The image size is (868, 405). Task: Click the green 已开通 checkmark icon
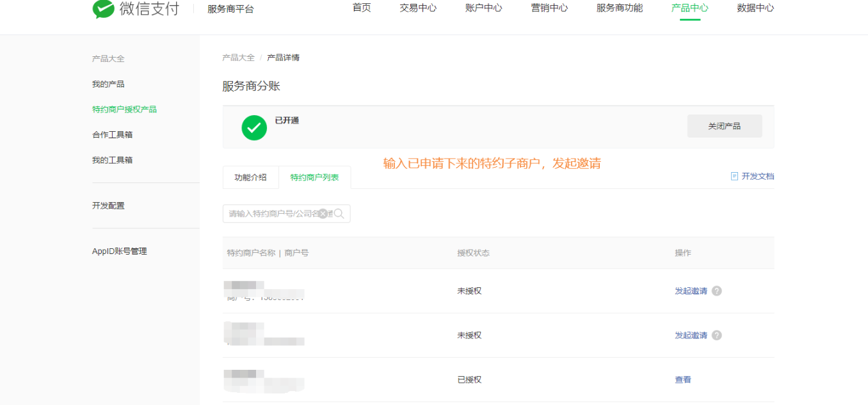tap(254, 127)
